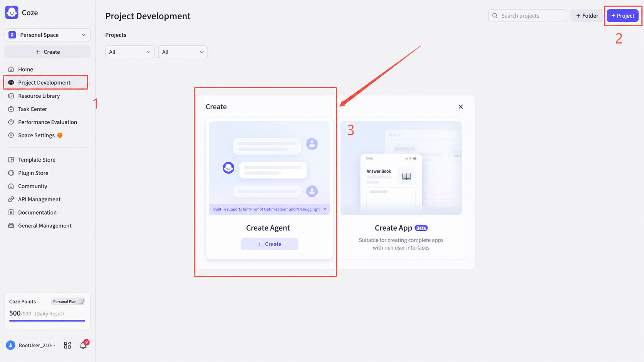
Task: Click the Template Store icon
Action: [11, 160]
